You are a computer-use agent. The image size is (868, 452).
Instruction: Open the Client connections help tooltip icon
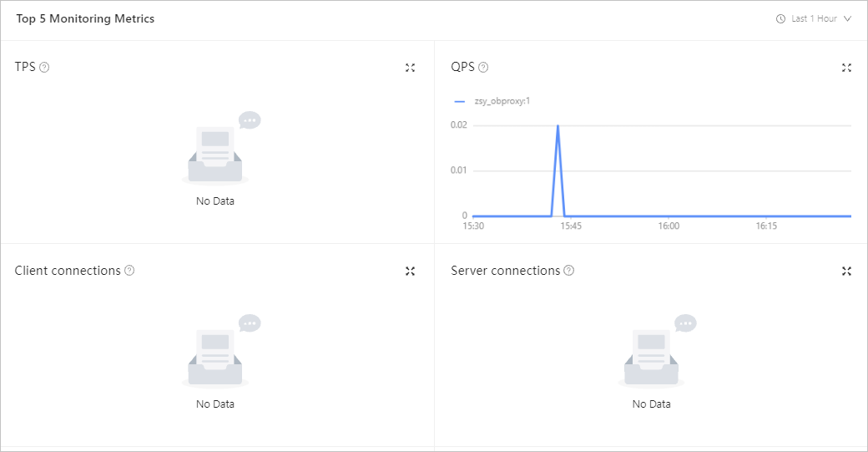tap(129, 271)
